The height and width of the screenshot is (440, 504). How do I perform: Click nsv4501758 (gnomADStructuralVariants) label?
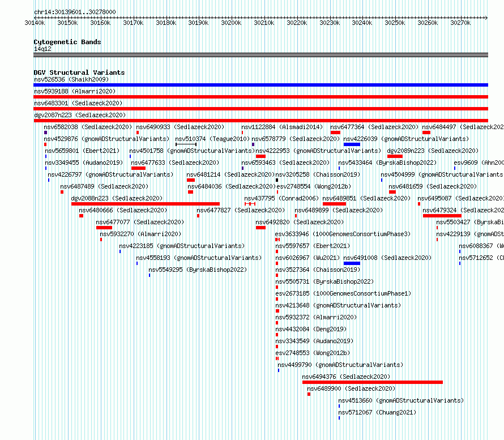[192, 151]
